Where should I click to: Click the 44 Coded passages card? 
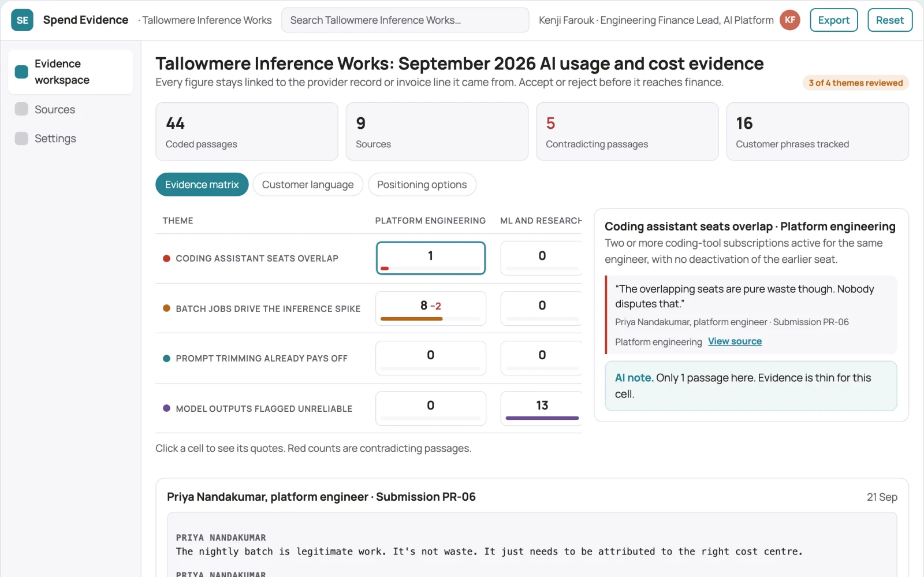(x=247, y=132)
